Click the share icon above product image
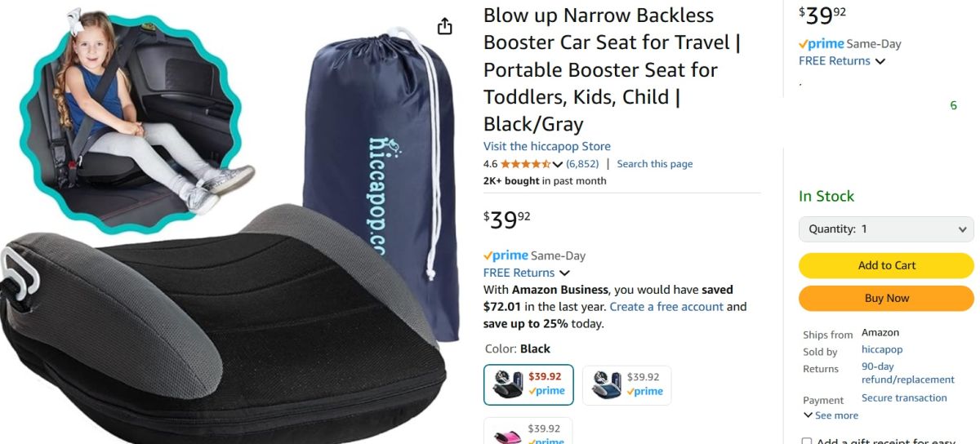The image size is (980, 444). (x=444, y=27)
